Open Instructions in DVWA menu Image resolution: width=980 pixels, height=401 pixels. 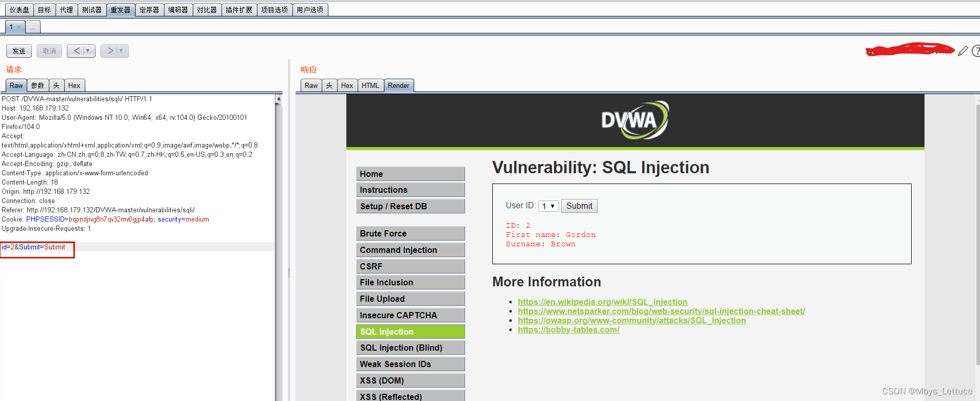(411, 190)
